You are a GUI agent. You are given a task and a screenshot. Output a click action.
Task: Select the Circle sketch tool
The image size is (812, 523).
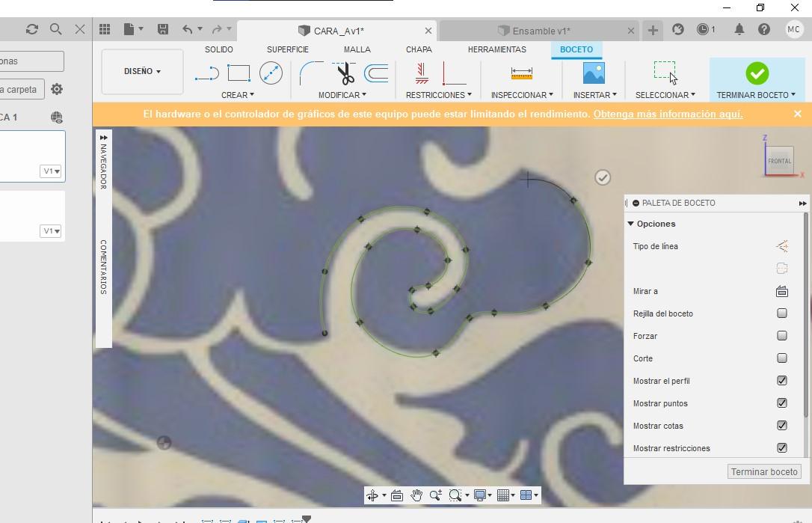pyautogui.click(x=271, y=73)
